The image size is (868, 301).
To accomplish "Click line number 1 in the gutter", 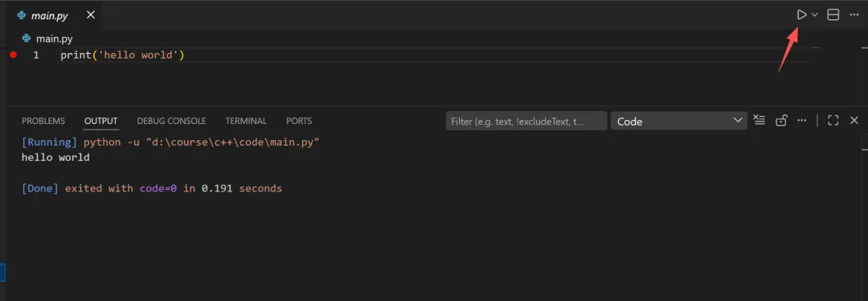I will coord(36,56).
